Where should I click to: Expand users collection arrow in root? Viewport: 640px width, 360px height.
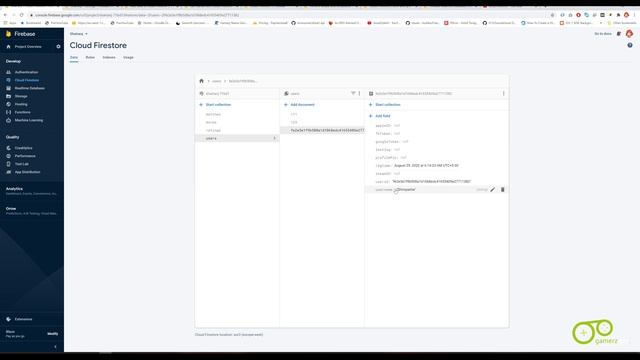coord(274,138)
